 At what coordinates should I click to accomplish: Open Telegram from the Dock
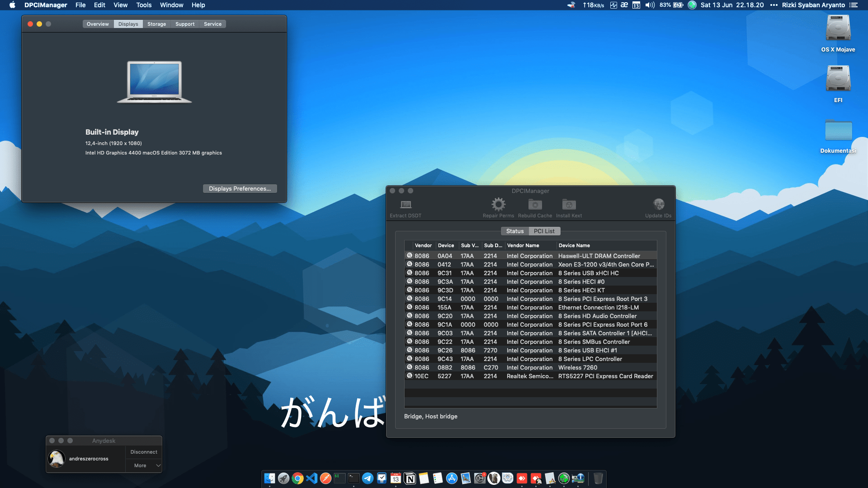click(368, 478)
